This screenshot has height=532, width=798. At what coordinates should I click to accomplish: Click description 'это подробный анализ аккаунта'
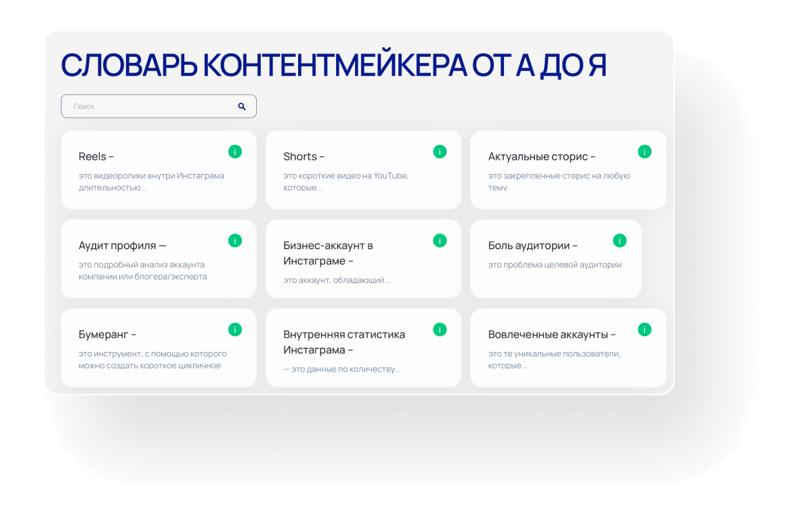(142, 265)
